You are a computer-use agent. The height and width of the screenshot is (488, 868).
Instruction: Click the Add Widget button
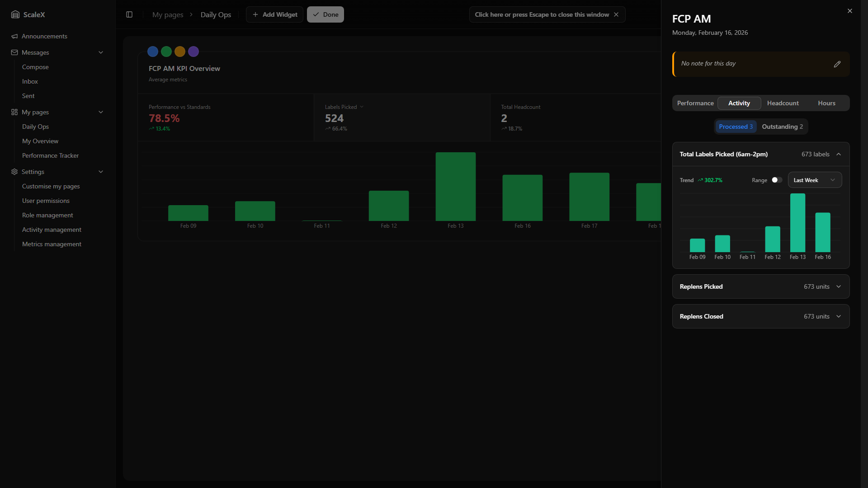(274, 14)
